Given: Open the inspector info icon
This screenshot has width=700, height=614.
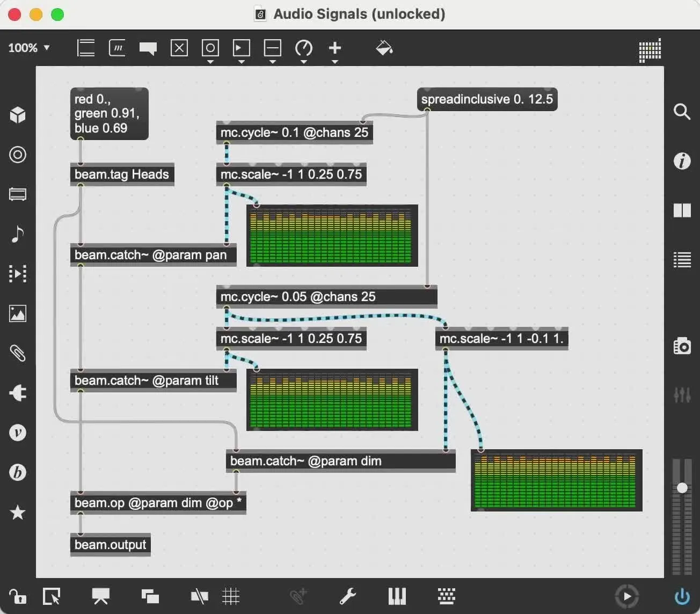Looking at the screenshot, I should [x=682, y=161].
